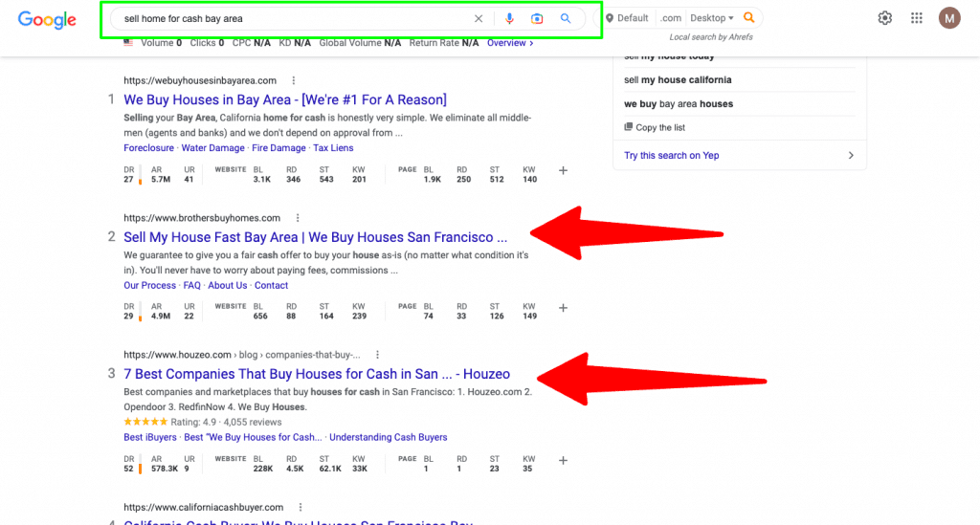The width and height of the screenshot is (980, 525).
Task: Open the Fire Damage sitelink
Action: (x=278, y=148)
